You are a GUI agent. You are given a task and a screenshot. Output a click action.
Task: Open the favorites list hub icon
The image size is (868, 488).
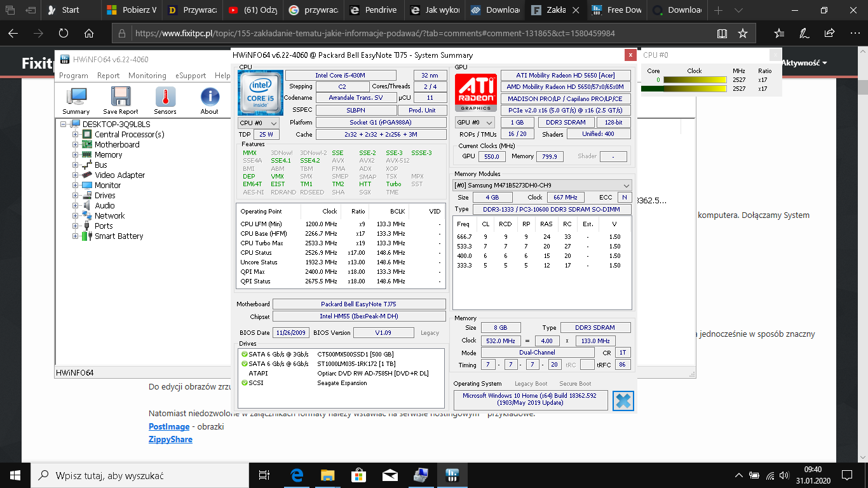tap(780, 34)
